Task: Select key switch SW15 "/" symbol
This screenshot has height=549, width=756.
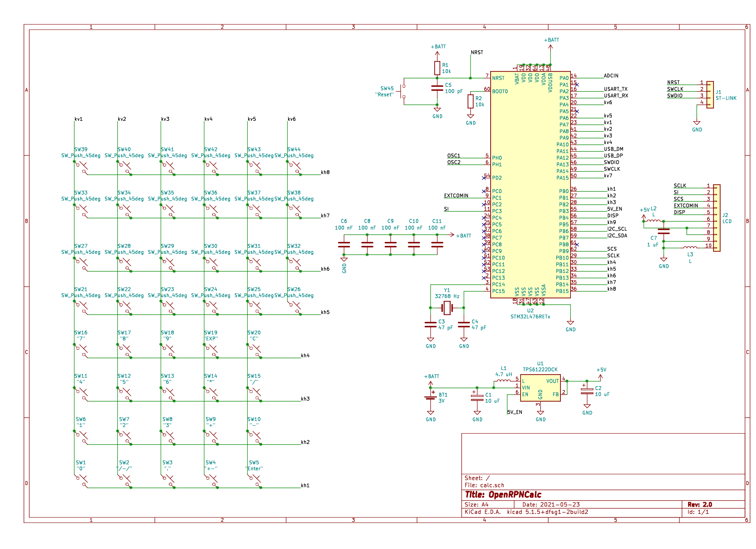Action: point(254,394)
